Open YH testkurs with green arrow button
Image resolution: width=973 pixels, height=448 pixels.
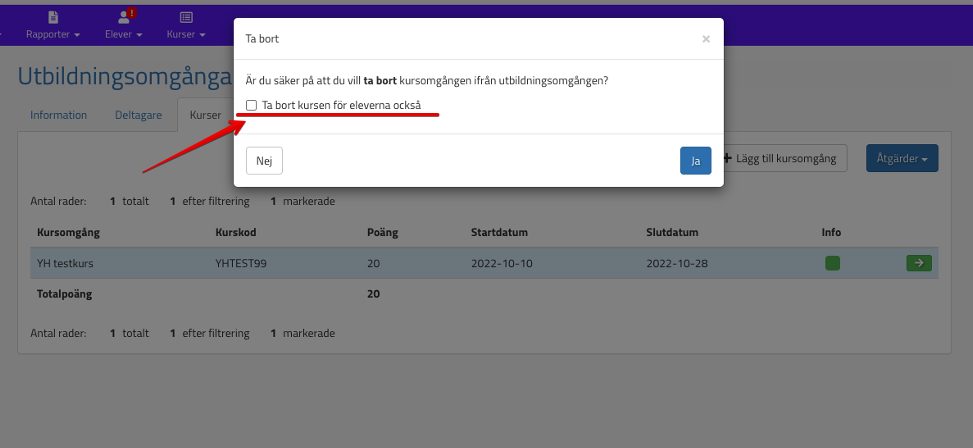917,263
